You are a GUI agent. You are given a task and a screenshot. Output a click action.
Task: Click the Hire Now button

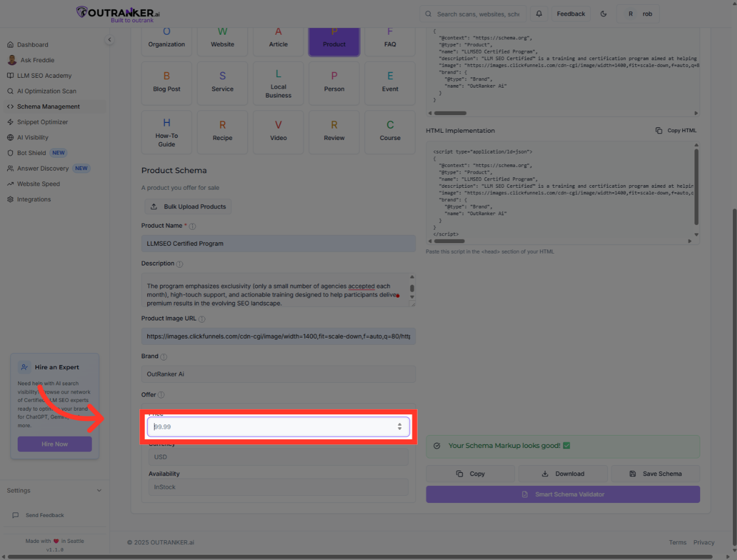point(54,444)
